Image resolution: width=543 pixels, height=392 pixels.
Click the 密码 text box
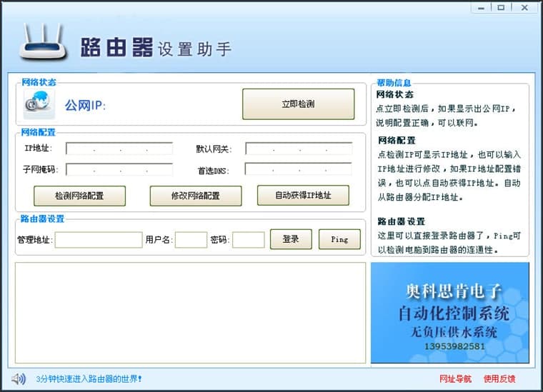point(249,240)
